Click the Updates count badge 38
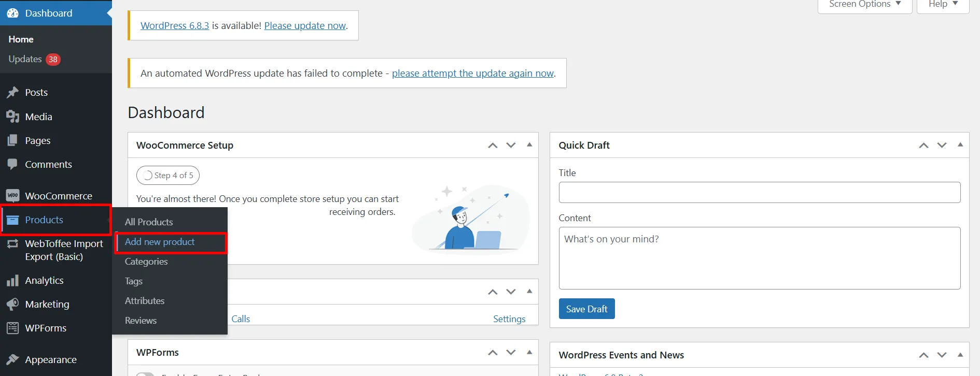The image size is (980, 376). pyautogui.click(x=53, y=60)
